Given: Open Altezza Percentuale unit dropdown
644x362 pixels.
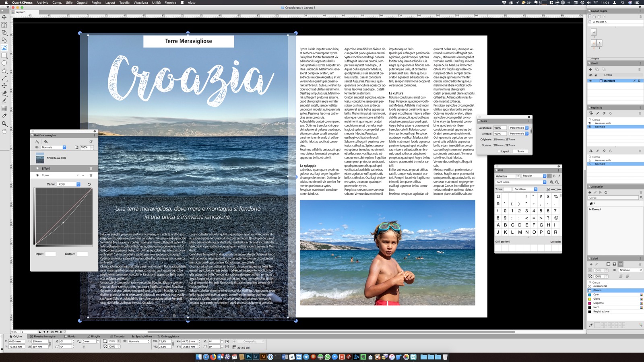Looking at the screenshot, I should point(518,134).
